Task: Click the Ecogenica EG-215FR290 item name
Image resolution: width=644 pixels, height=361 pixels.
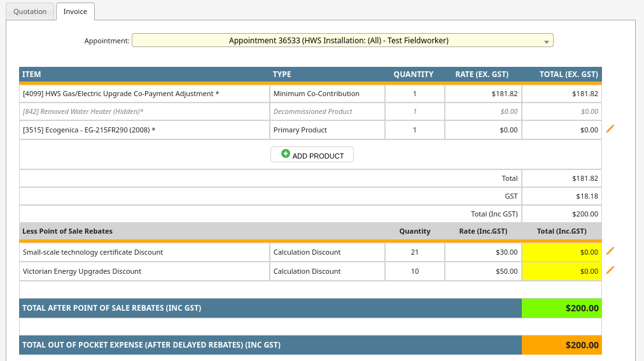Action: coord(89,130)
